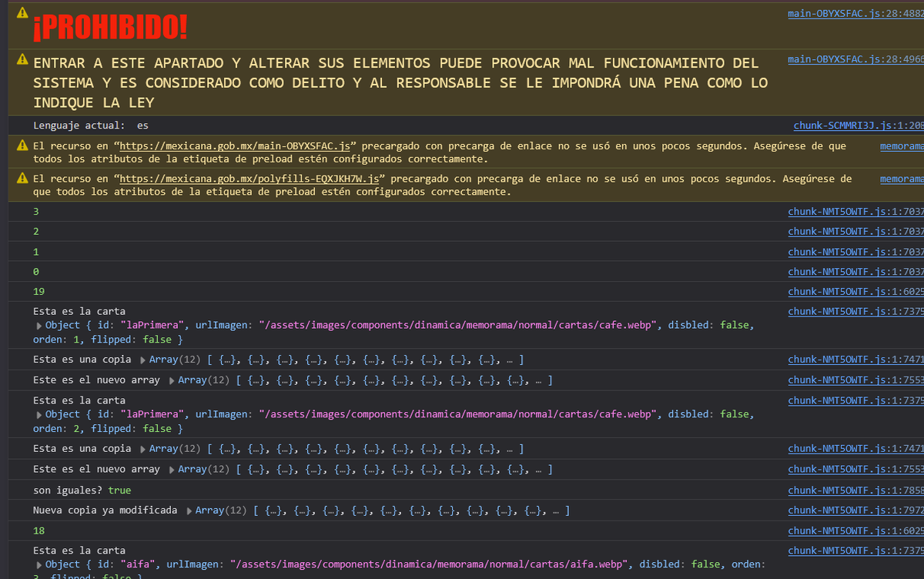Image resolution: width=924 pixels, height=579 pixels.
Task: Open memorama source link on the polyfills preload warning
Action: point(902,178)
